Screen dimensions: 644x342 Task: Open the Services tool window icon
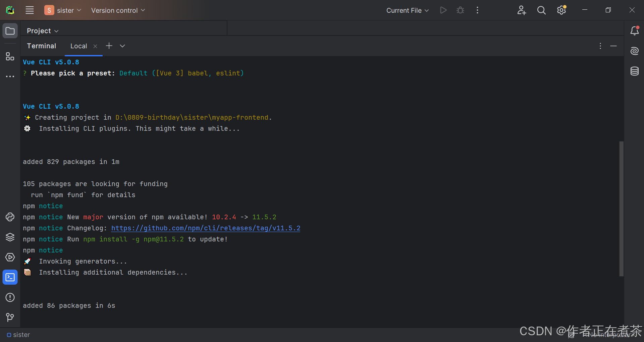tap(10, 257)
